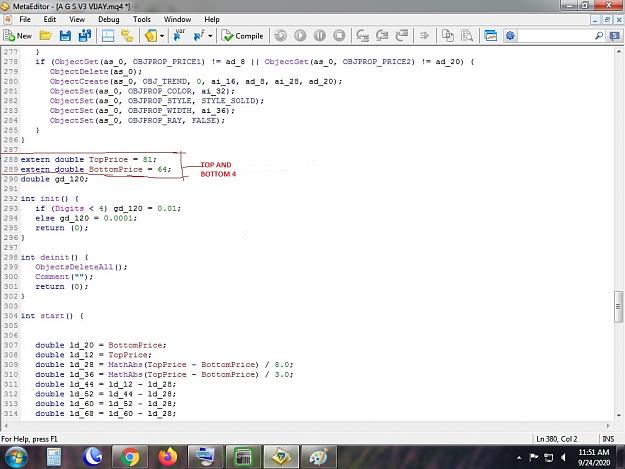Pause the debugging session

(x=320, y=36)
